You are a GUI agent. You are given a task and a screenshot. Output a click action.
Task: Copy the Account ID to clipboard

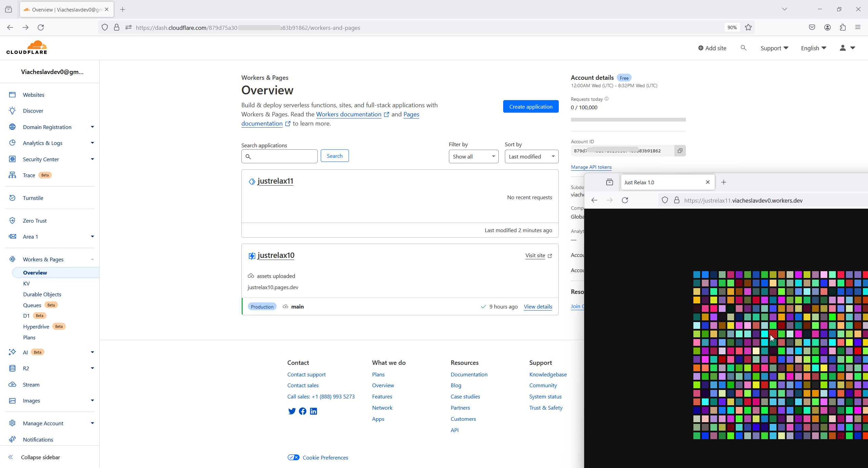coord(680,151)
